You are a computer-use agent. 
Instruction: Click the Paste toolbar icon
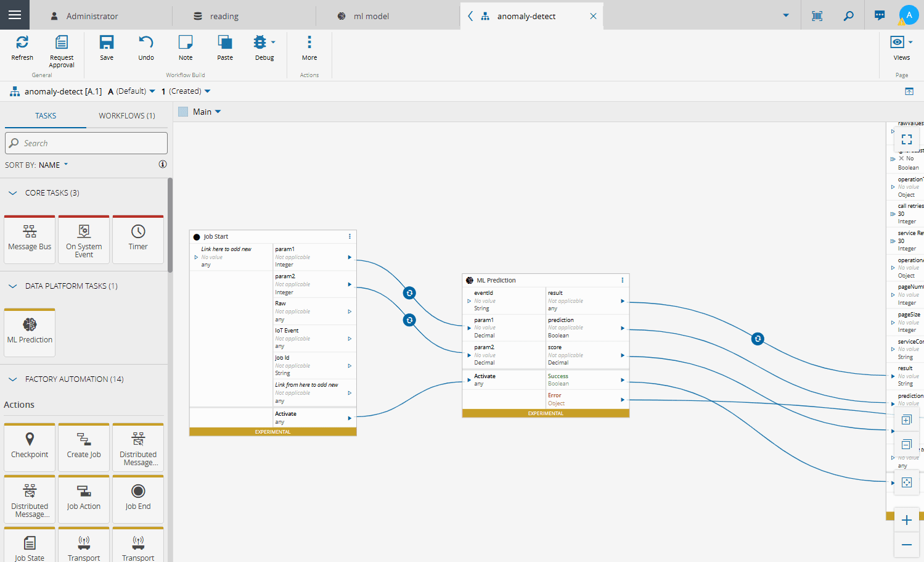click(225, 43)
